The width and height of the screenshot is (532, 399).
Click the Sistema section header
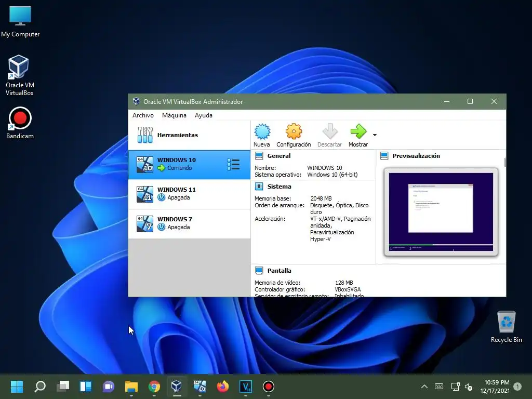[x=279, y=187]
